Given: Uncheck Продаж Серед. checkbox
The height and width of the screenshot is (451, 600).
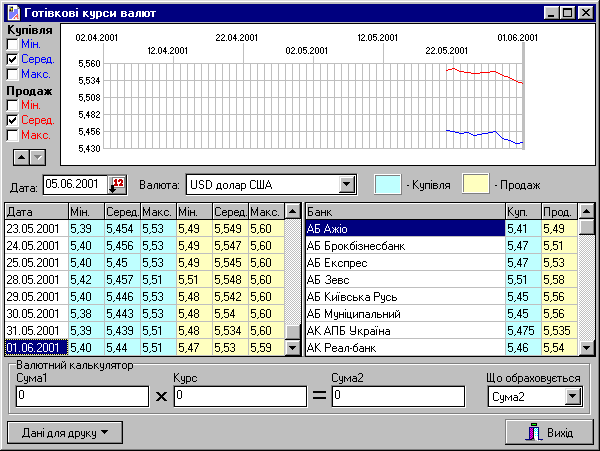Looking at the screenshot, I should [12, 120].
